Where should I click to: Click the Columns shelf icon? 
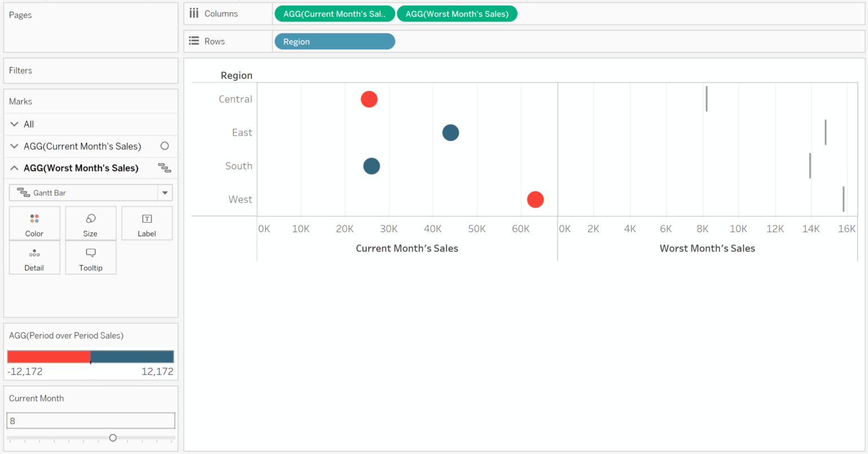coord(194,13)
